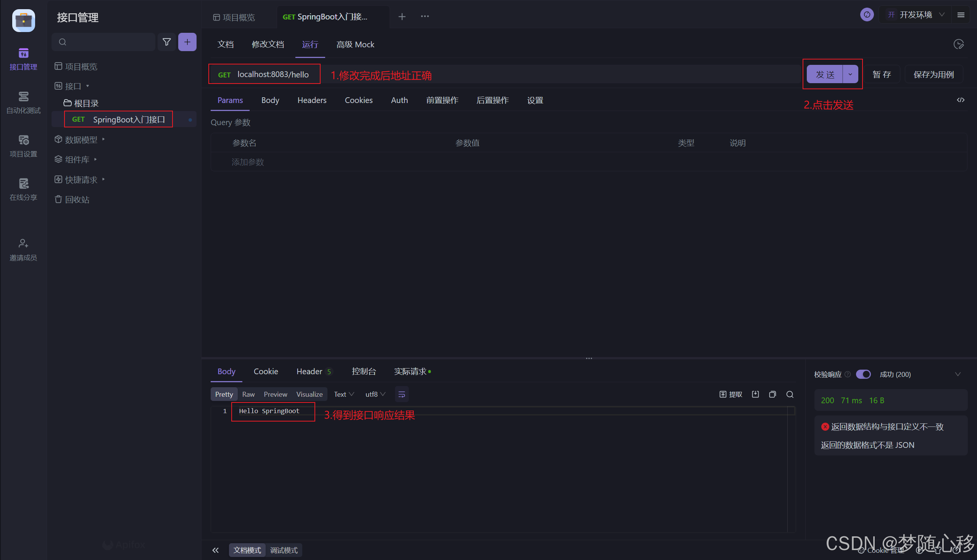Open 项目设置 sidebar icon
This screenshot has width=977, height=560.
point(24,146)
